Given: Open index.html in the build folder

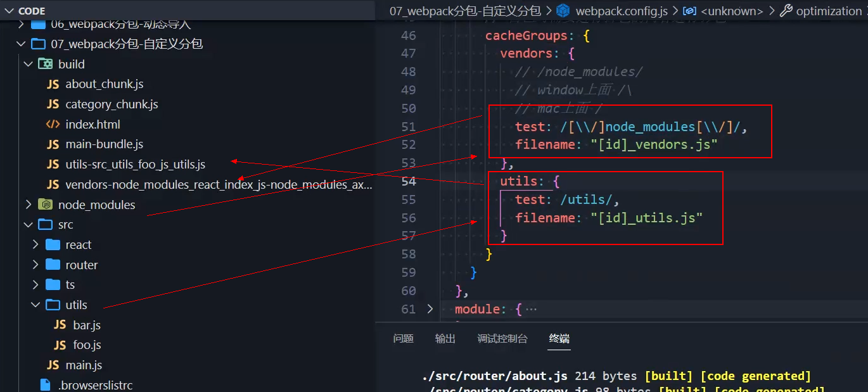Looking at the screenshot, I should (93, 124).
